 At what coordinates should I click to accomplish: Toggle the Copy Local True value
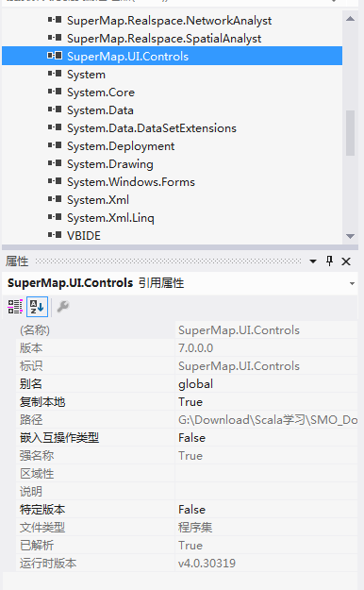(266, 402)
